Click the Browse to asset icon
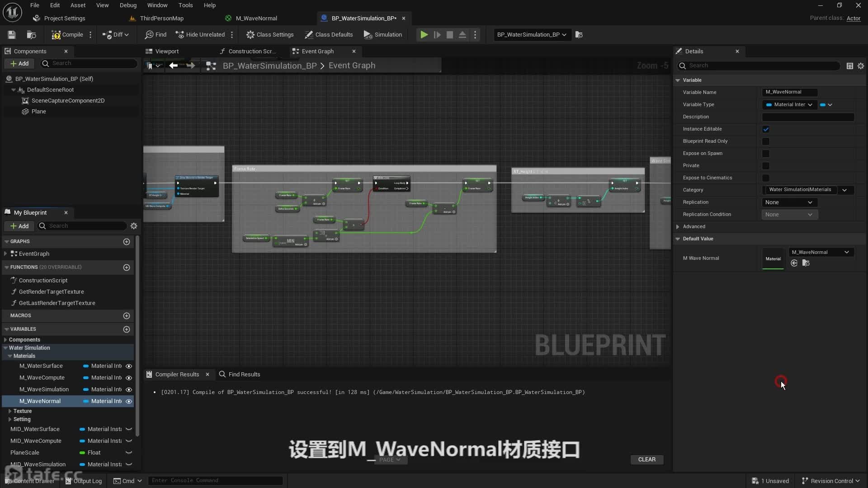Image resolution: width=868 pixels, height=488 pixels. [x=31, y=35]
